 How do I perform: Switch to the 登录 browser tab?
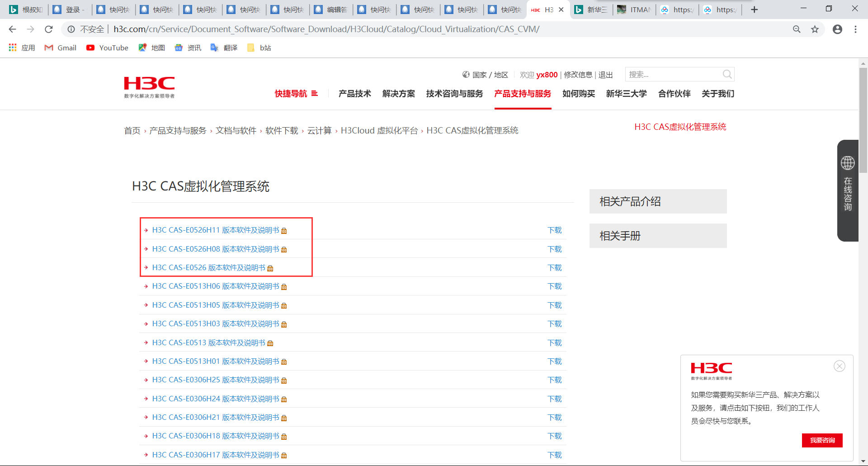70,10
